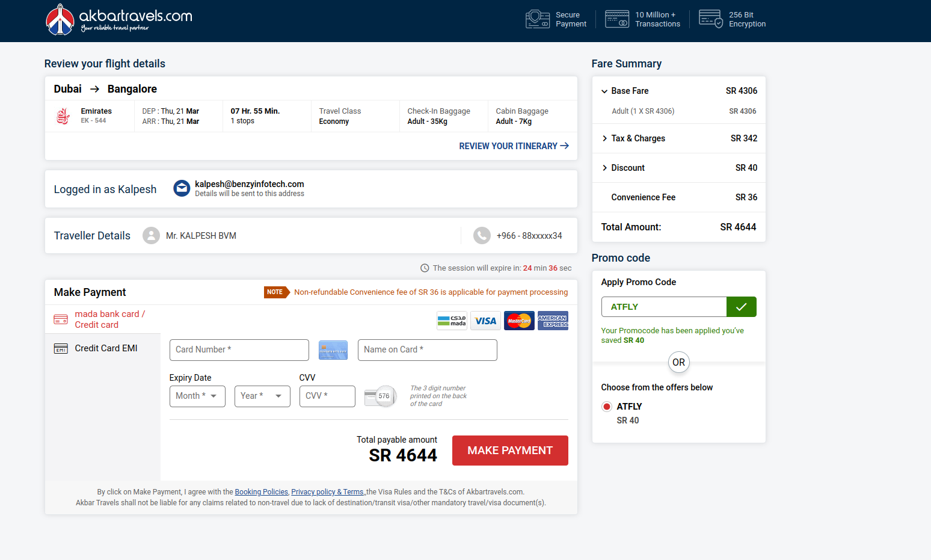Click the card image beside Card Number field
The width and height of the screenshot is (931, 560).
[333, 350]
